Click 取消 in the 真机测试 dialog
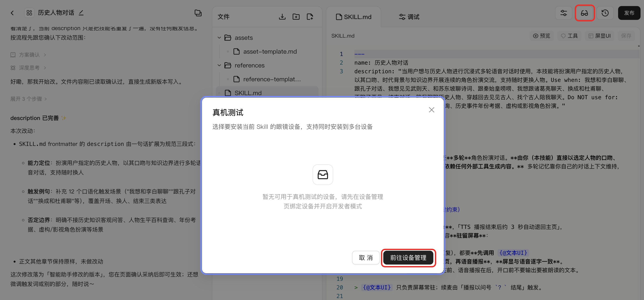The image size is (644, 300). point(366,258)
